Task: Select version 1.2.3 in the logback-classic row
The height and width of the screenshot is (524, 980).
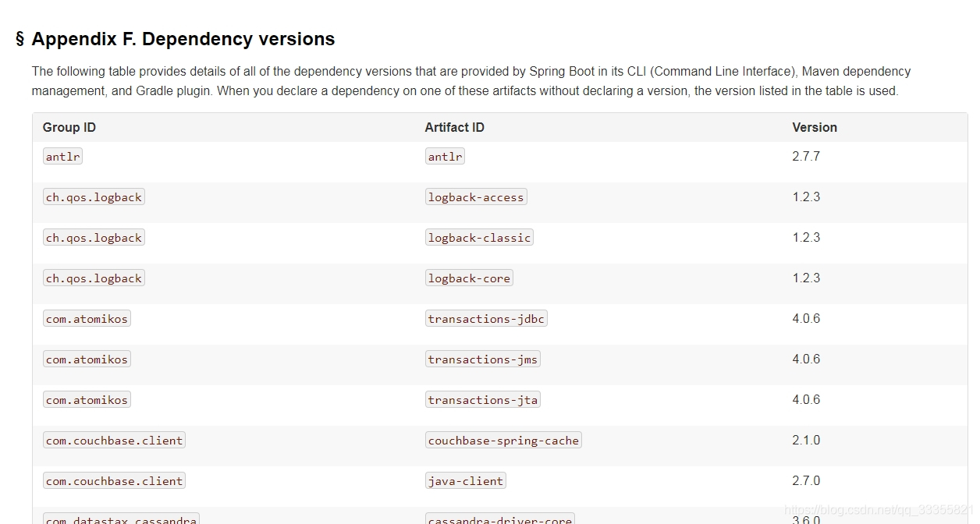Action: point(806,237)
